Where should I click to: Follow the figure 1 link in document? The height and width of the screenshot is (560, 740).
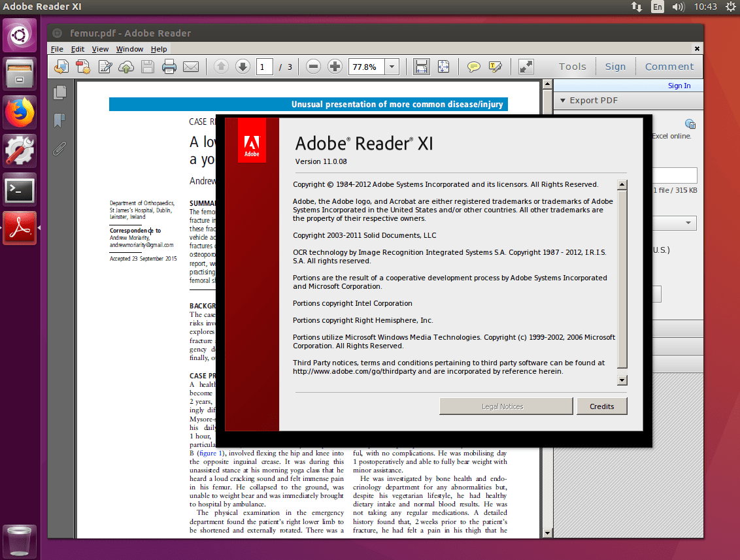pos(210,453)
